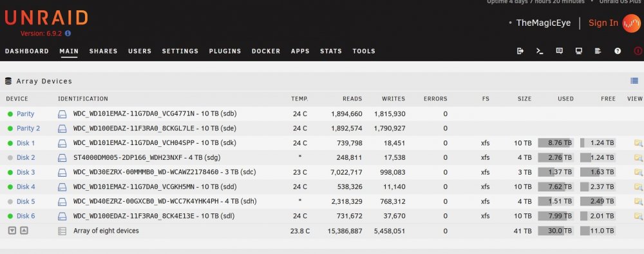Viewport: 644px width, 254px height.
Task: Click the logout icon in top toolbar
Action: (520, 51)
